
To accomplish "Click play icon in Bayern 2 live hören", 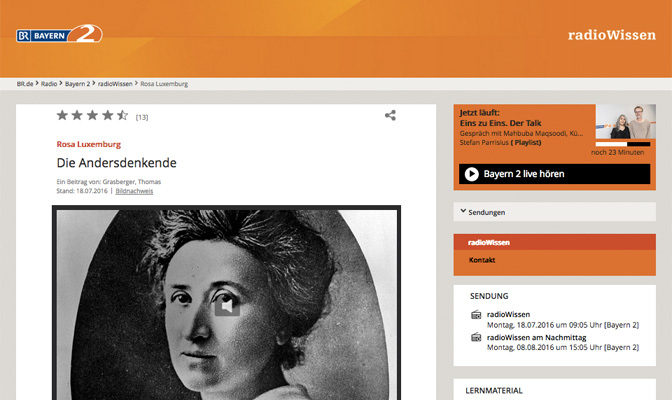I will tap(471, 174).
